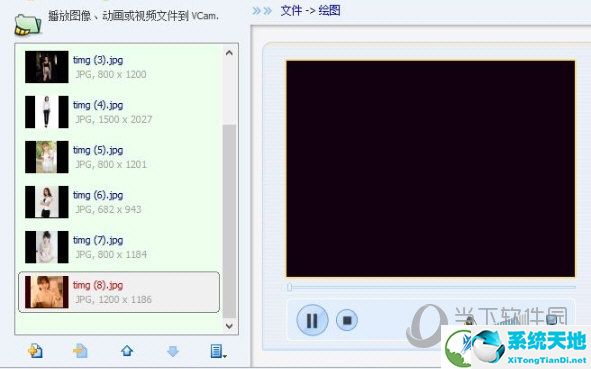Click the green folder film icon
The width and height of the screenshot is (591, 369).
pyautogui.click(x=28, y=24)
